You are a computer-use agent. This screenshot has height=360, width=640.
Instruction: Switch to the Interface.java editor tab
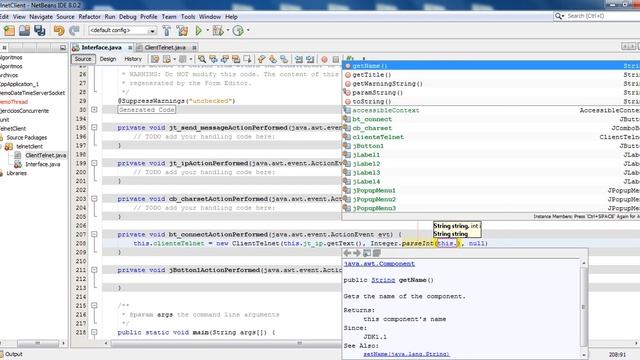tap(101, 48)
